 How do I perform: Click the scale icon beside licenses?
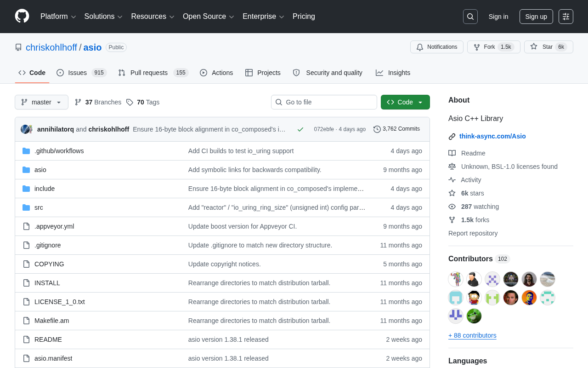click(452, 167)
